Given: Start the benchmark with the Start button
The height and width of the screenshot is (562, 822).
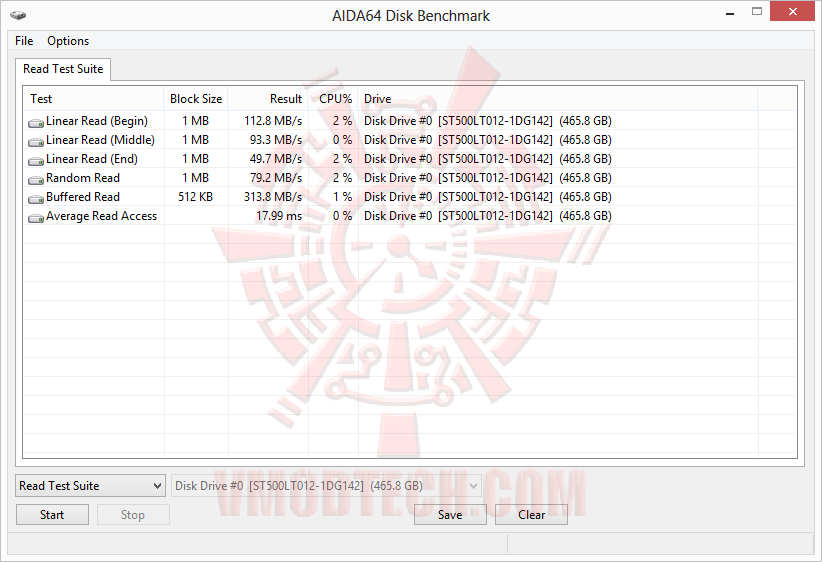Looking at the screenshot, I should (52, 515).
